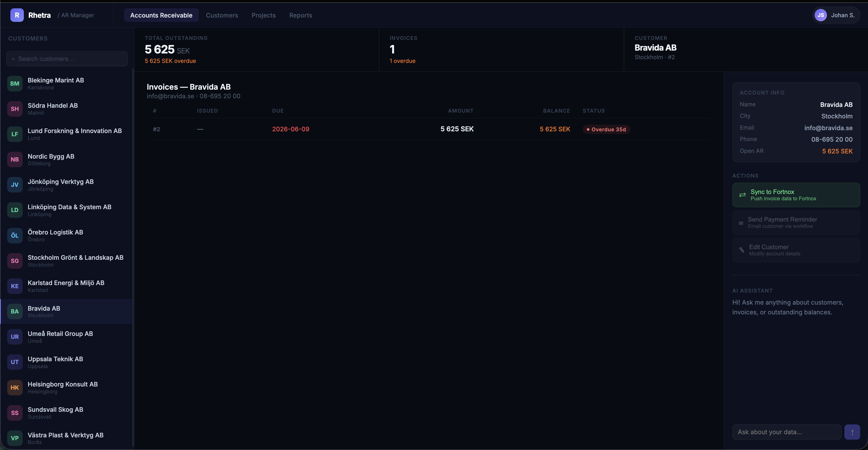Click due date 2026-06-09

[x=290, y=129]
